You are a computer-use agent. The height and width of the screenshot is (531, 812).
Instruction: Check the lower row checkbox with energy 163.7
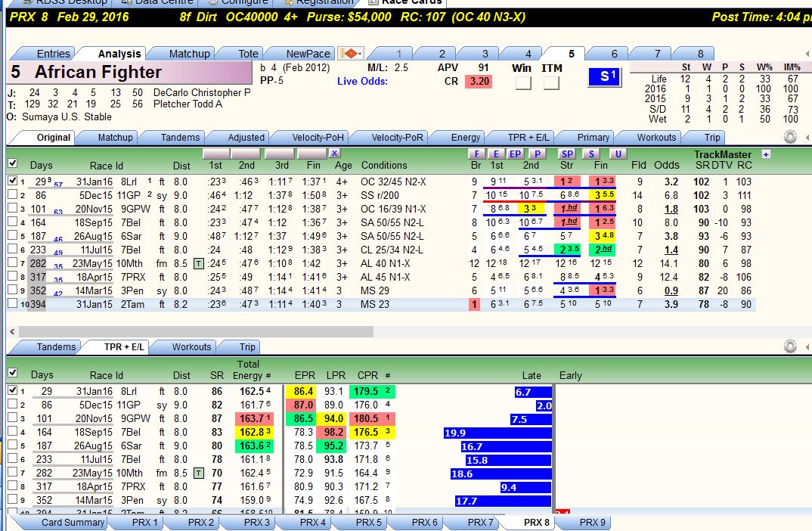(12, 418)
